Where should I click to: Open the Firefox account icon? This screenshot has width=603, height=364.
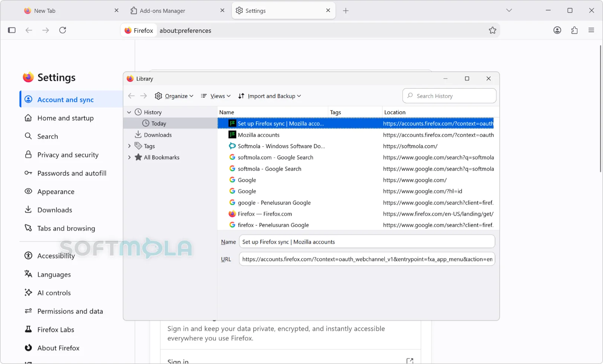557,30
